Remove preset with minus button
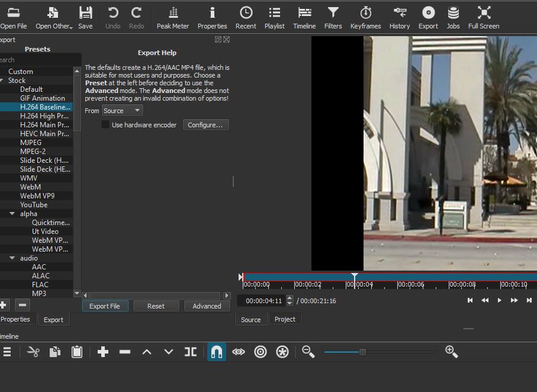 [22, 305]
